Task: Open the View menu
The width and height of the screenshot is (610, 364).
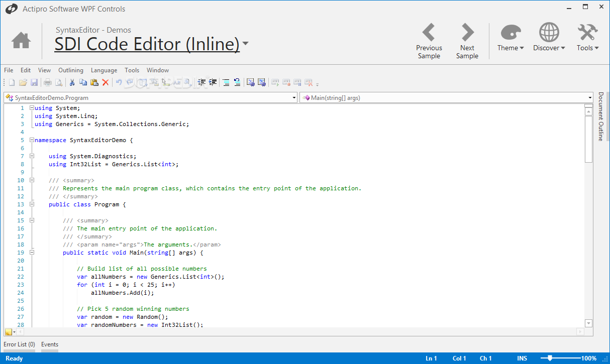Action: coord(44,70)
